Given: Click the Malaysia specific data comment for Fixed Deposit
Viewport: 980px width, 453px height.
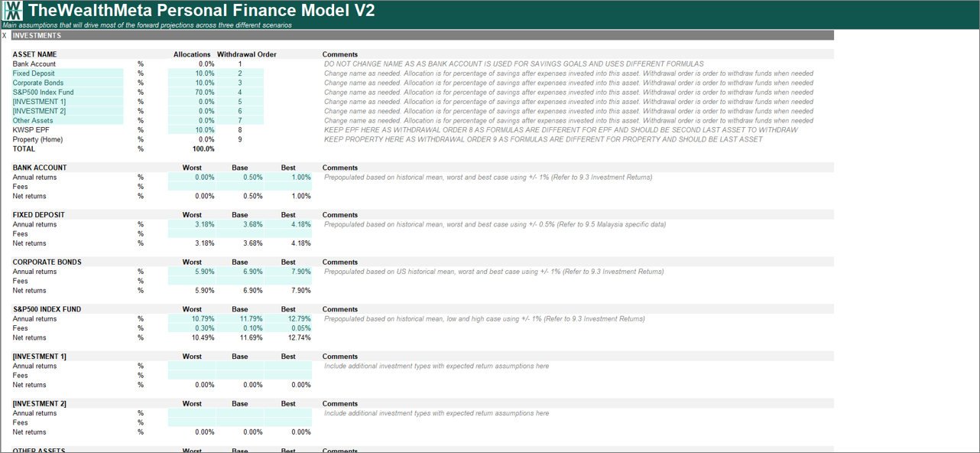Looking at the screenshot, I should coord(495,224).
